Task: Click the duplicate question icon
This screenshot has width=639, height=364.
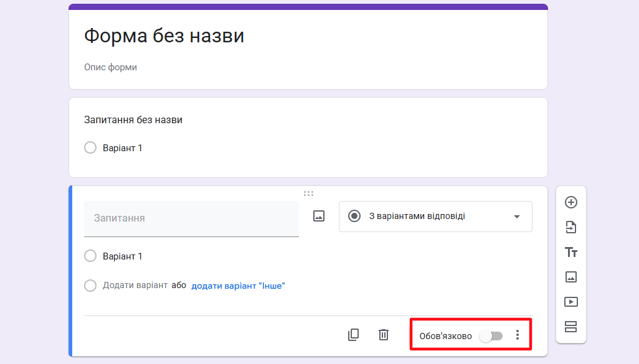Action: tap(353, 335)
